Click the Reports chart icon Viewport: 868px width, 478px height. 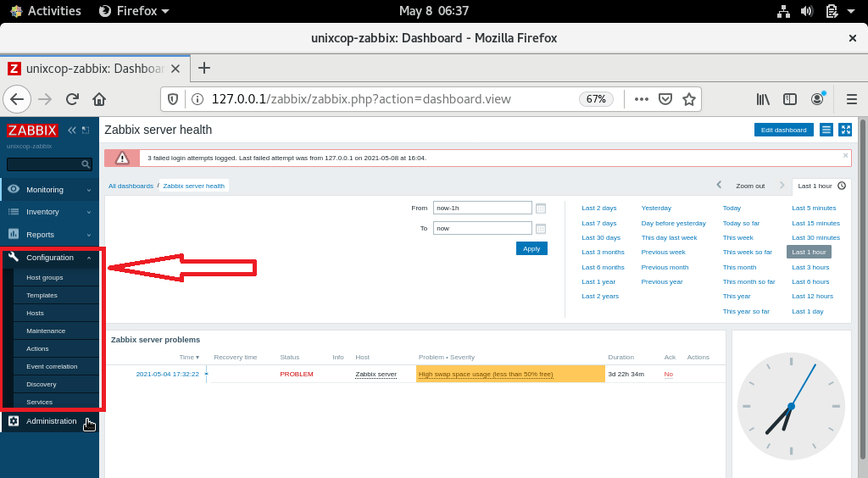tap(14, 234)
